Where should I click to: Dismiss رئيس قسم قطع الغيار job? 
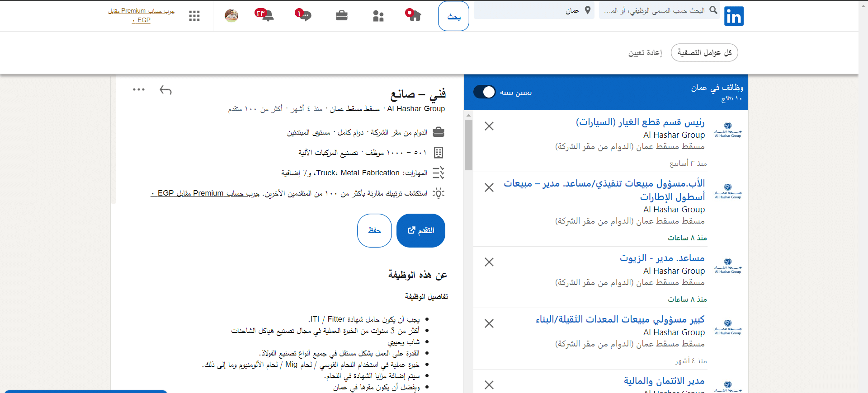coord(489,126)
